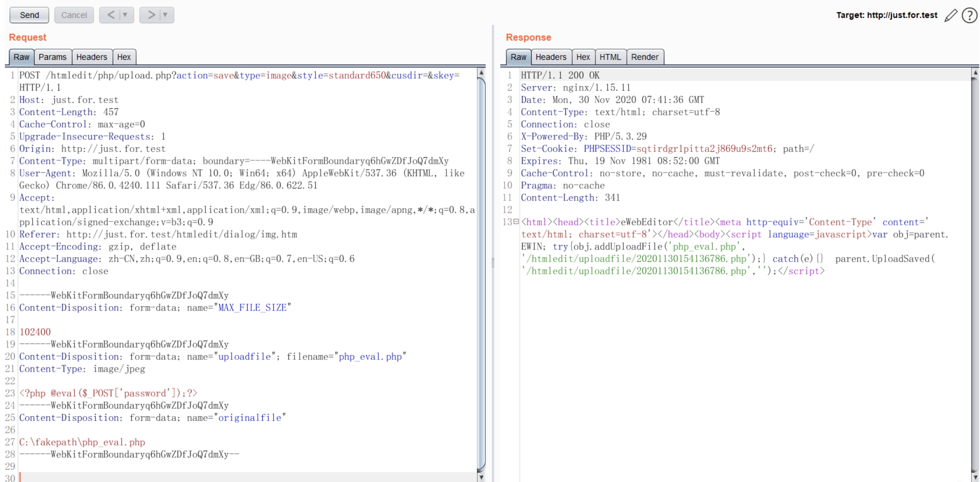Click the 'Cache-Control: max-age=0' request line
This screenshot has width=980, height=482.
coord(82,124)
